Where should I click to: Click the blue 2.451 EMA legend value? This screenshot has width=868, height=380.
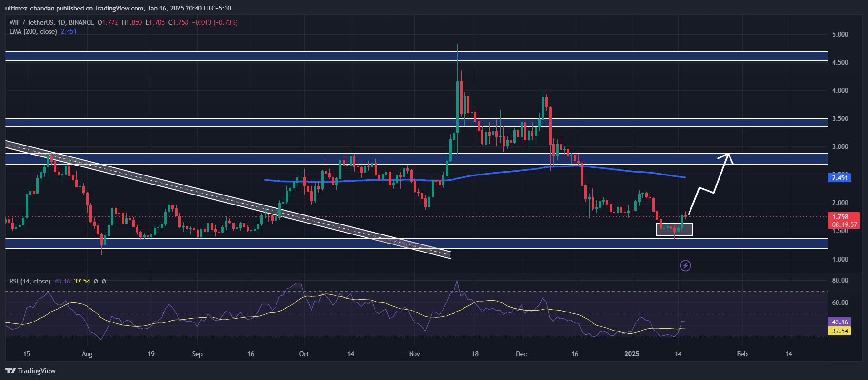(x=69, y=31)
